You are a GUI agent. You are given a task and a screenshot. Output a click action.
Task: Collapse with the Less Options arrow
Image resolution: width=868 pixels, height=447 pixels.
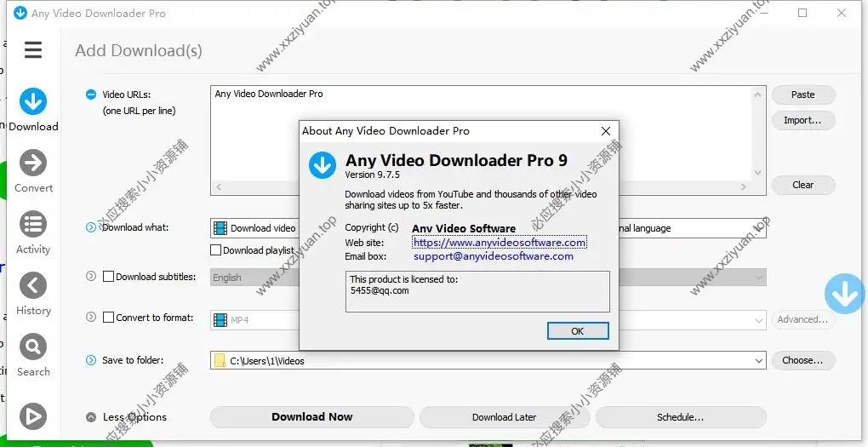coord(91,417)
